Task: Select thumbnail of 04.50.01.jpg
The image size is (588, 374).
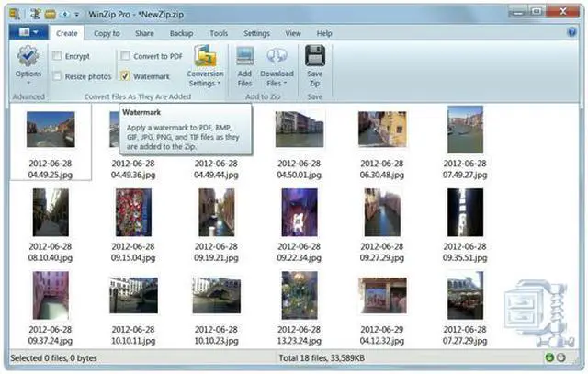Action: pos(300,130)
